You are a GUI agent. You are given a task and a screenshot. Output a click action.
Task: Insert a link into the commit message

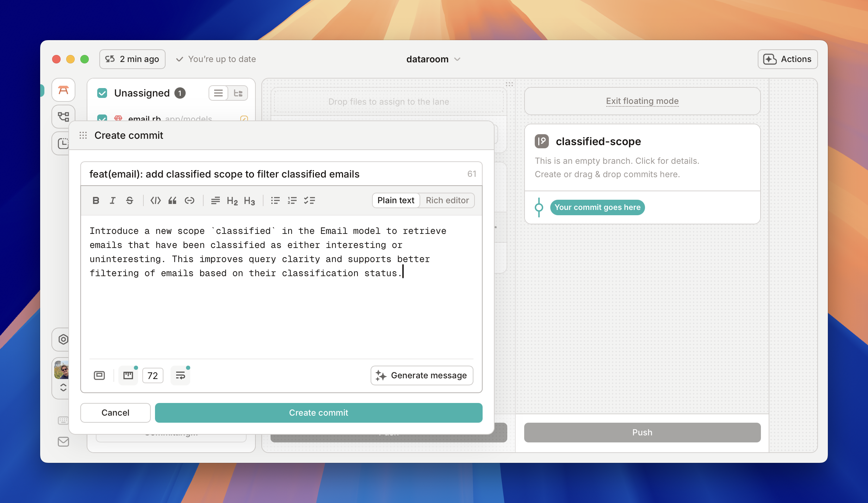[190, 200]
